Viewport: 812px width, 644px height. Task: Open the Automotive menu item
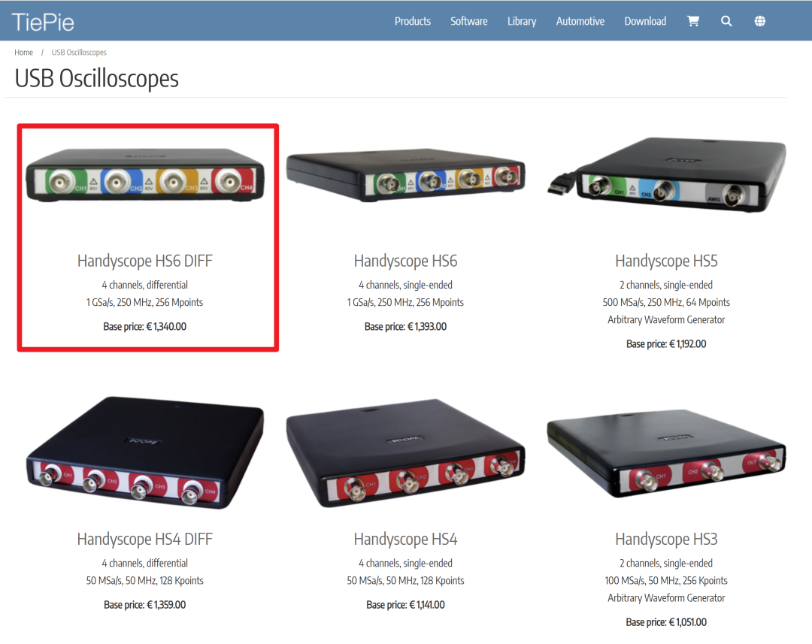[580, 21]
